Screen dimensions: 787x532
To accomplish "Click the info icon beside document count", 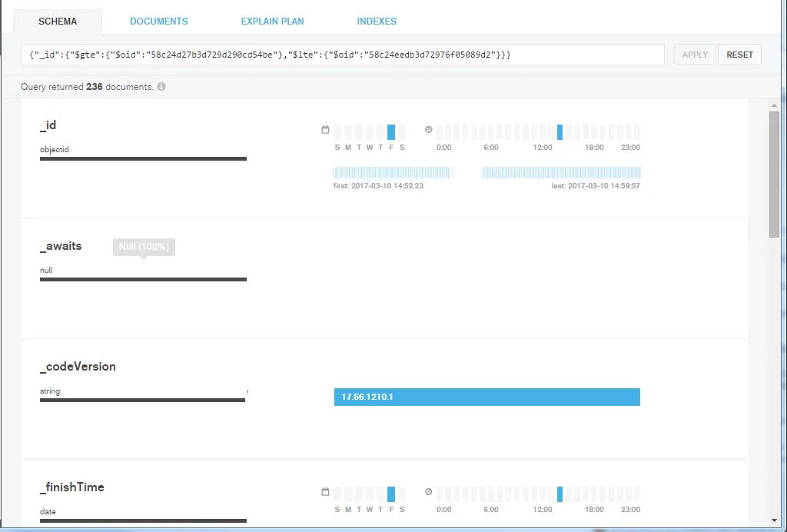I will tap(161, 86).
